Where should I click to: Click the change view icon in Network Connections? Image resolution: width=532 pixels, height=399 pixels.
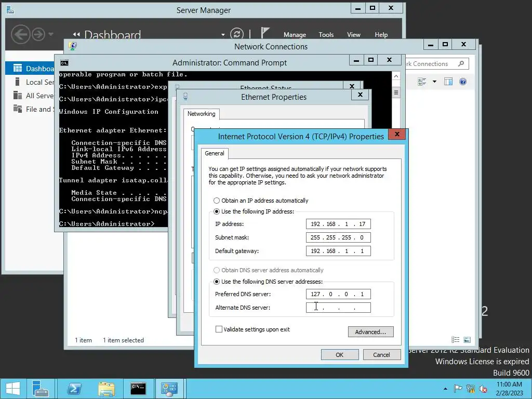tap(422, 82)
